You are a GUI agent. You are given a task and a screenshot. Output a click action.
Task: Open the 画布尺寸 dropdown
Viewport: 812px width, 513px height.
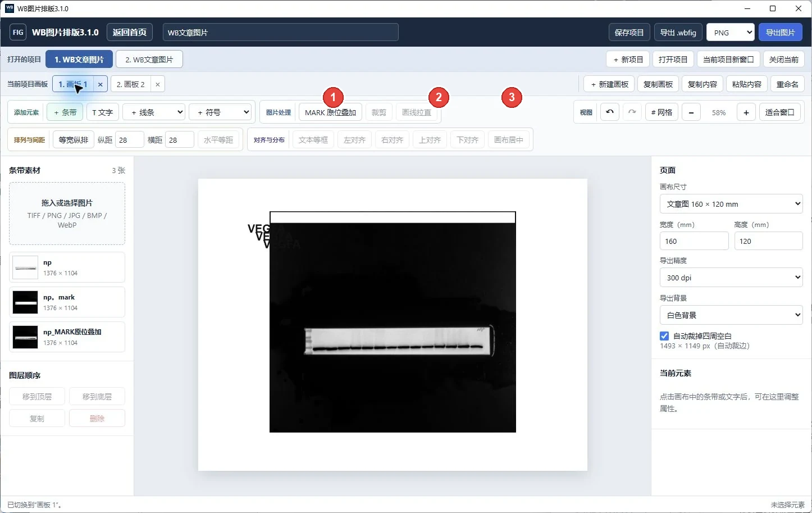[731, 204]
